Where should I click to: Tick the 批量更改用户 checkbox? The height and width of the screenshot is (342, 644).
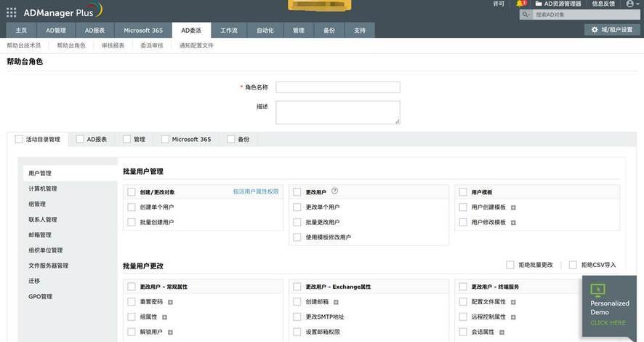[297, 222]
